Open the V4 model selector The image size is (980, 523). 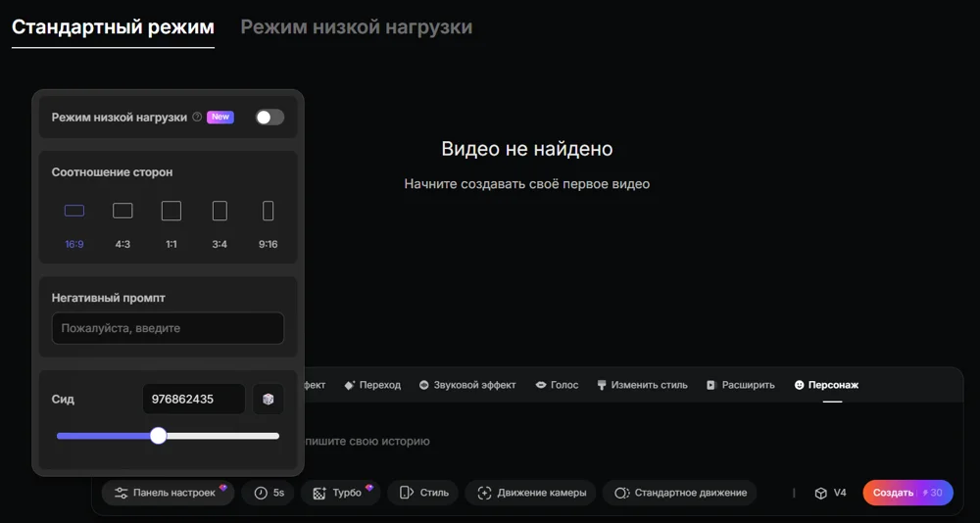pos(830,493)
